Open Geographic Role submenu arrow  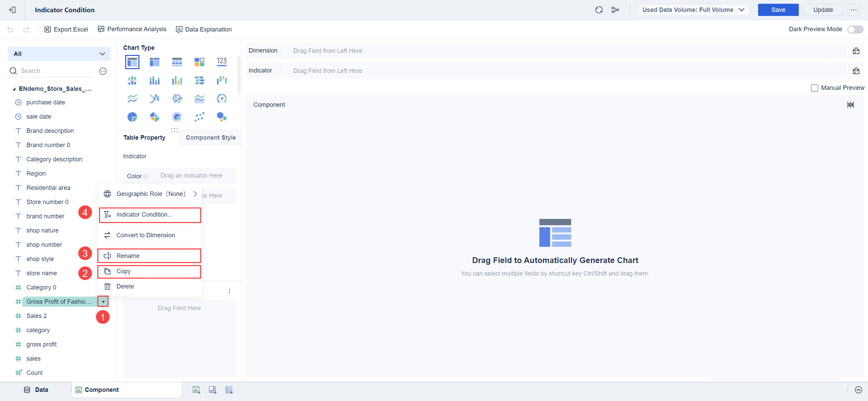pyautogui.click(x=195, y=194)
